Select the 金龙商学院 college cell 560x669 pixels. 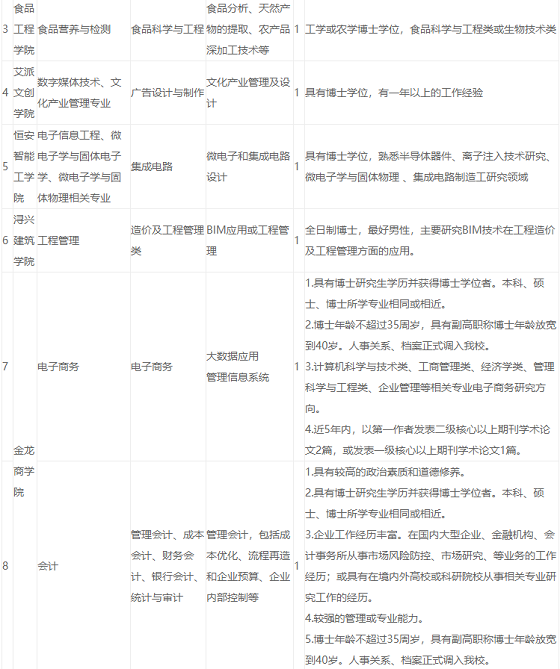24,471
